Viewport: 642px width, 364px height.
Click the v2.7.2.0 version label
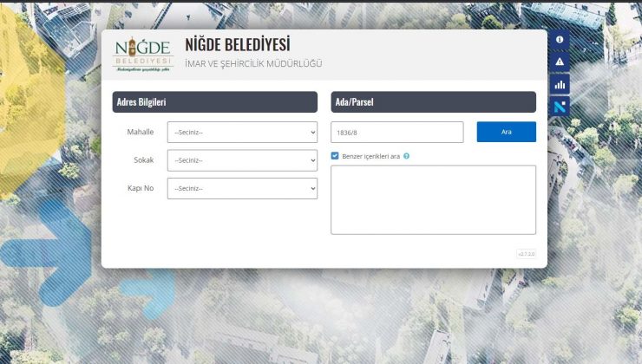pos(527,254)
